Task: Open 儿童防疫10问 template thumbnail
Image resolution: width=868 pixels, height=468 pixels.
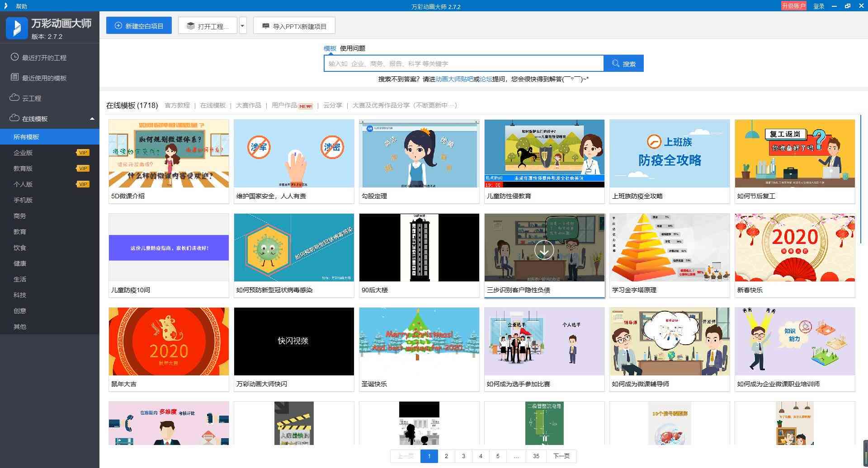Action: [169, 248]
